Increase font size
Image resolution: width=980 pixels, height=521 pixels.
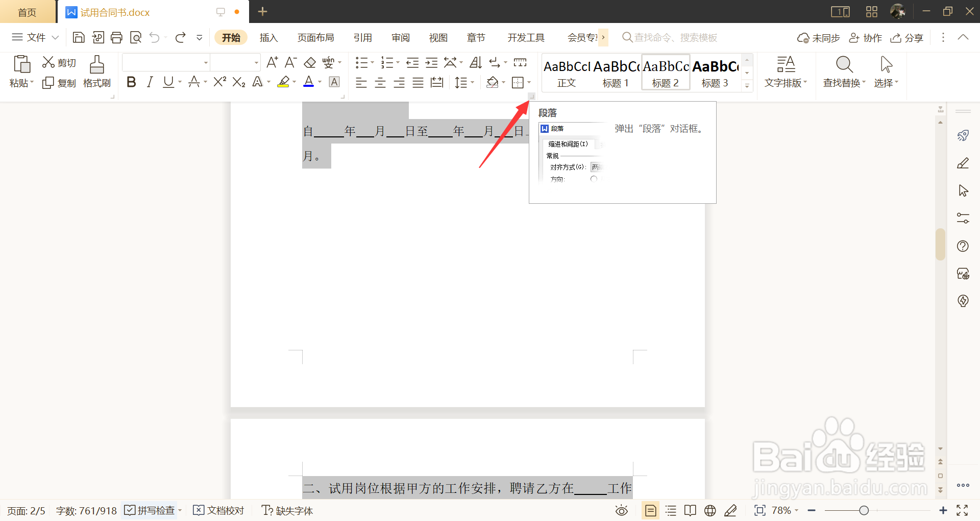click(272, 63)
